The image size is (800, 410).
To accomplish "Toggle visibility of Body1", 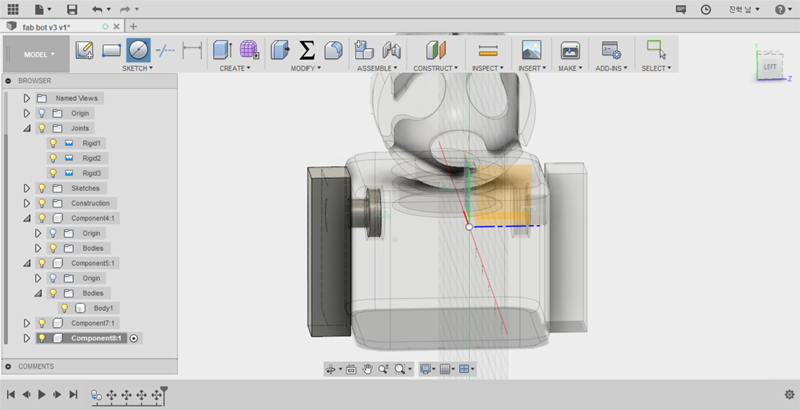I will (x=64, y=308).
